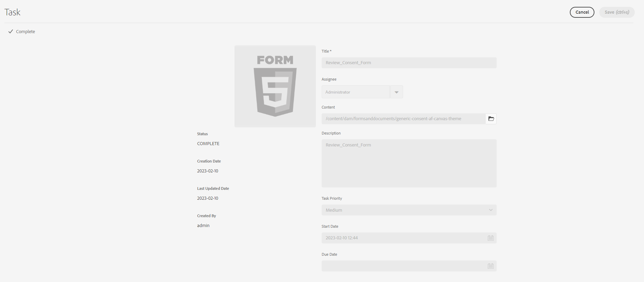Click the Assignee Administrator field

point(355,92)
